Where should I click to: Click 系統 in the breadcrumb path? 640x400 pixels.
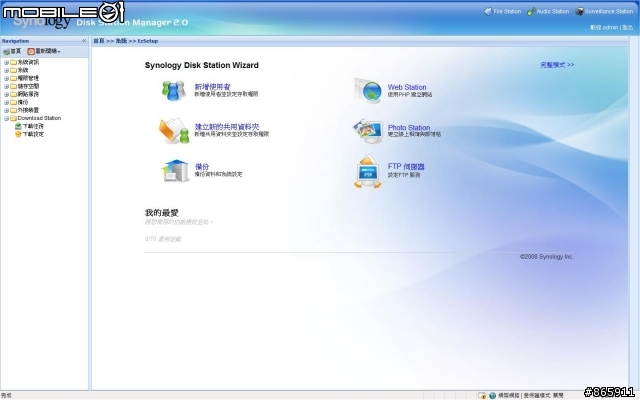pos(121,41)
